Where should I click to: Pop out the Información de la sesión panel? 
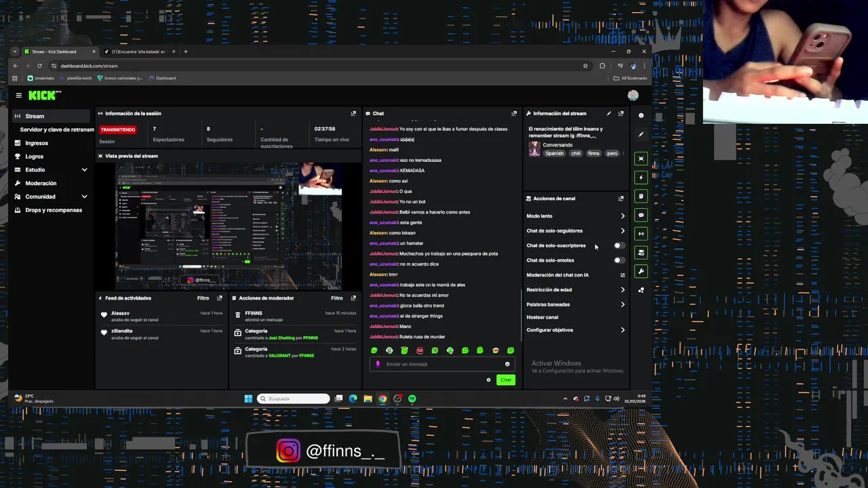click(x=353, y=113)
